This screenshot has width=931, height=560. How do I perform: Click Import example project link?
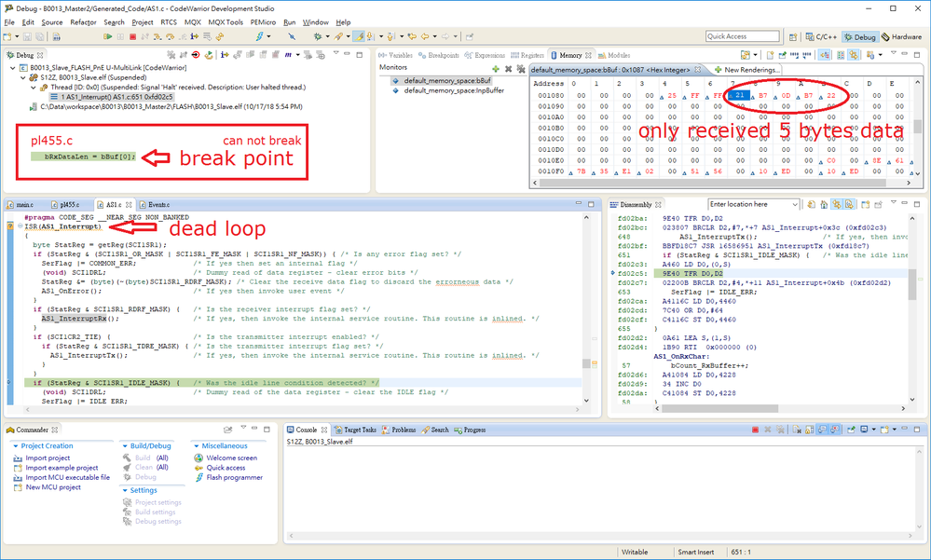tap(62, 468)
